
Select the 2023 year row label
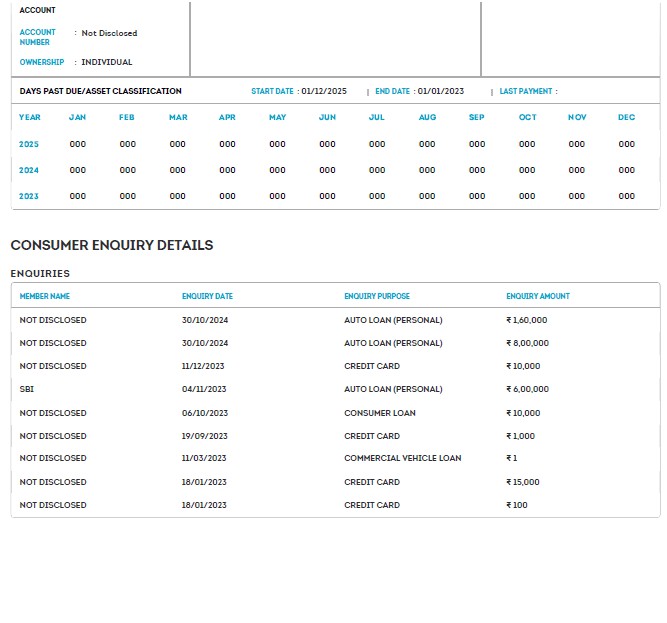29,196
